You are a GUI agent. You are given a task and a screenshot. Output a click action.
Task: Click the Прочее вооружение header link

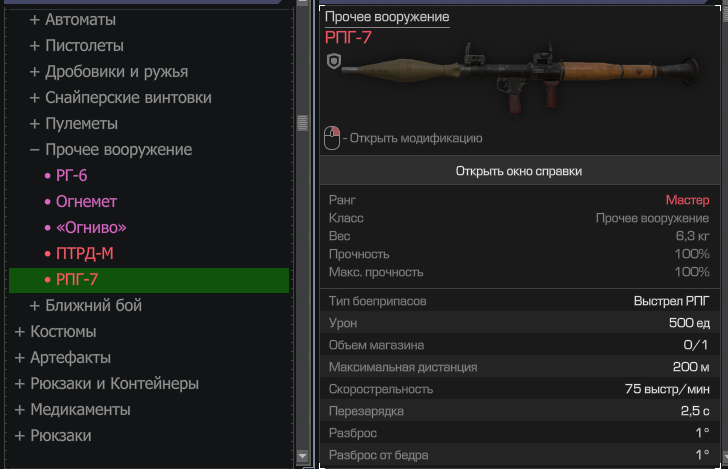[x=387, y=17]
